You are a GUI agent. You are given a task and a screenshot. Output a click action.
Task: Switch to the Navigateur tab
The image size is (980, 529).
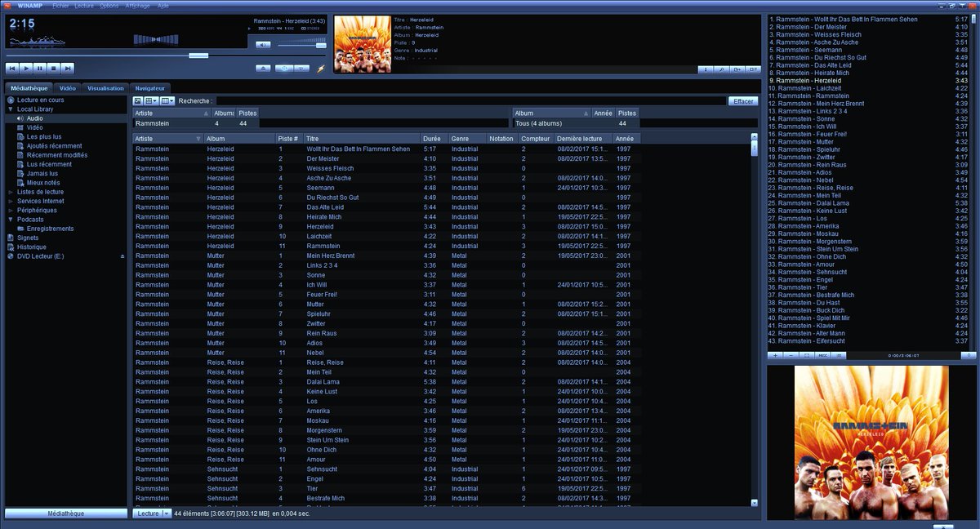pos(150,87)
